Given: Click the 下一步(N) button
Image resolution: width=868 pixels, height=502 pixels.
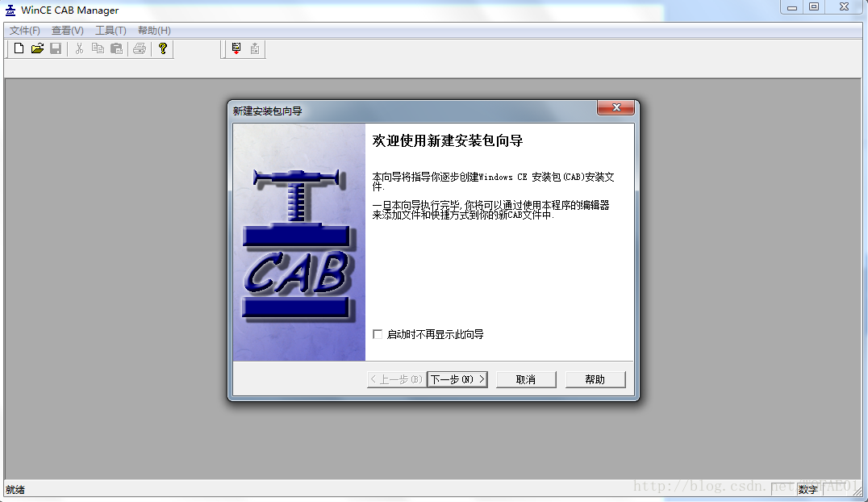Looking at the screenshot, I should [x=457, y=379].
